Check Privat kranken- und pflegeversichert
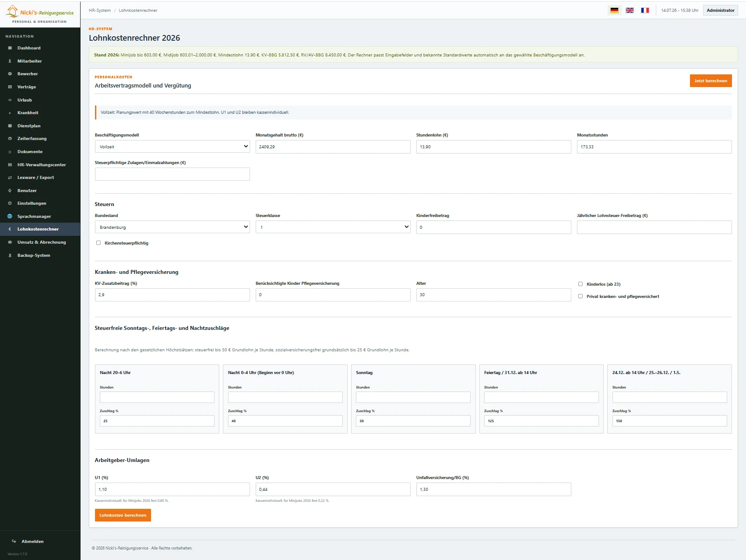Screen dimensions: 746x560 tap(581, 296)
